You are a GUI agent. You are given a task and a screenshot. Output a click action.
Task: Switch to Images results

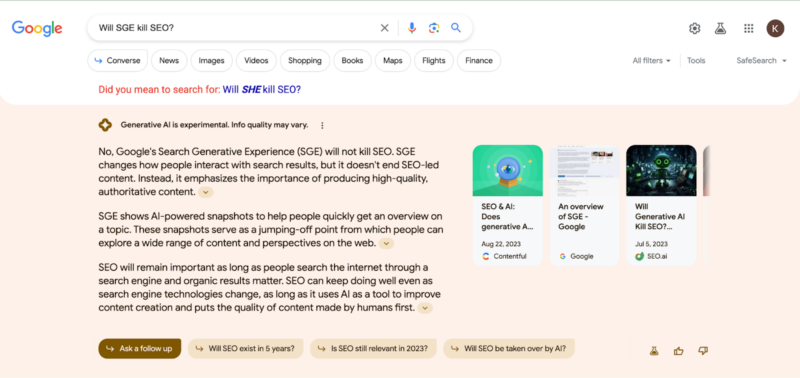[x=211, y=61]
